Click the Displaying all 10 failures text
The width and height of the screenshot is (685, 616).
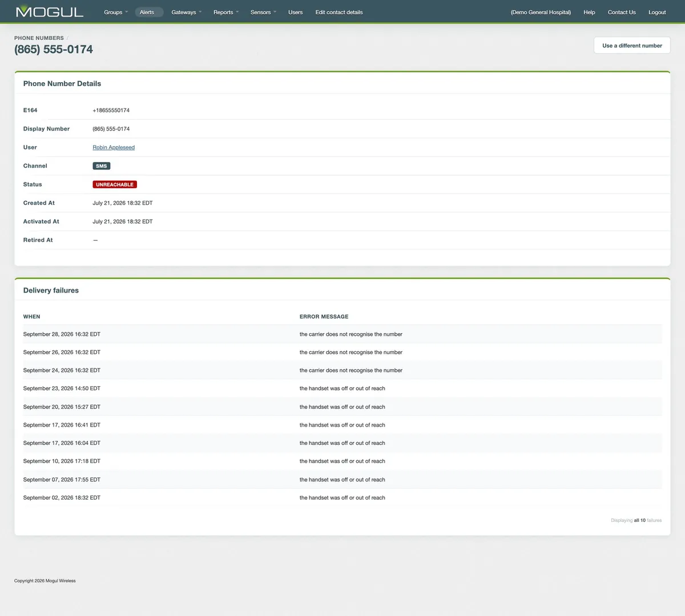pos(636,520)
